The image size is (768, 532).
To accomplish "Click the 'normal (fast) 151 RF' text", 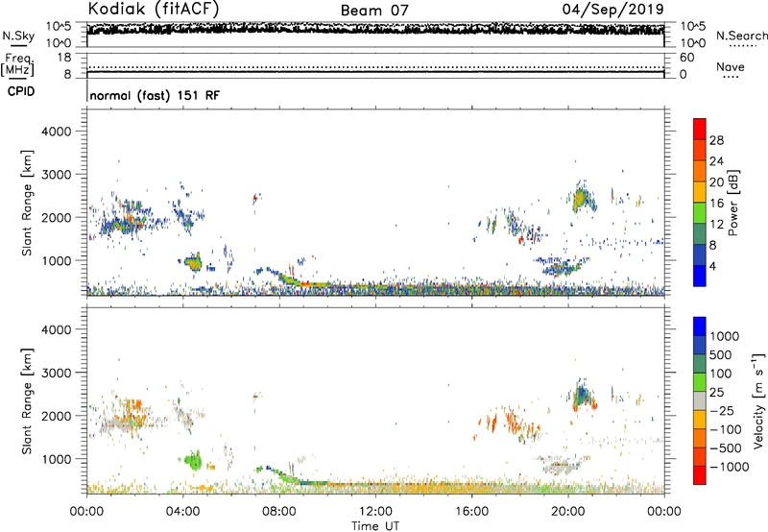I will [x=155, y=95].
